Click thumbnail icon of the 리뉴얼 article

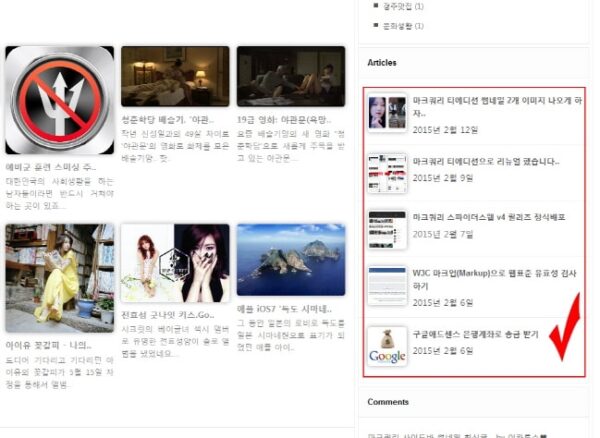[387, 172]
